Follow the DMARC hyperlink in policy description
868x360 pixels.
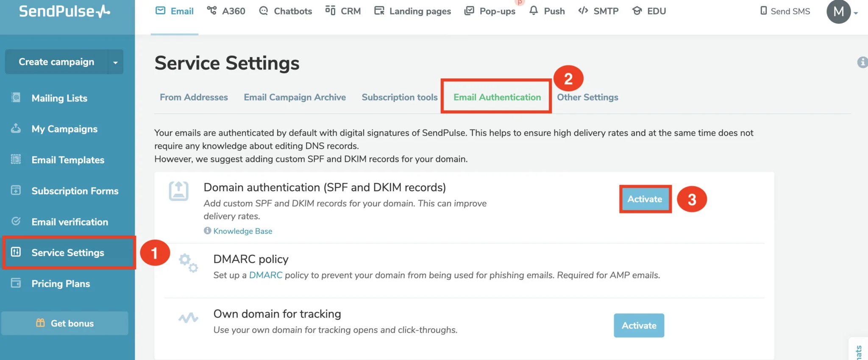(266, 275)
